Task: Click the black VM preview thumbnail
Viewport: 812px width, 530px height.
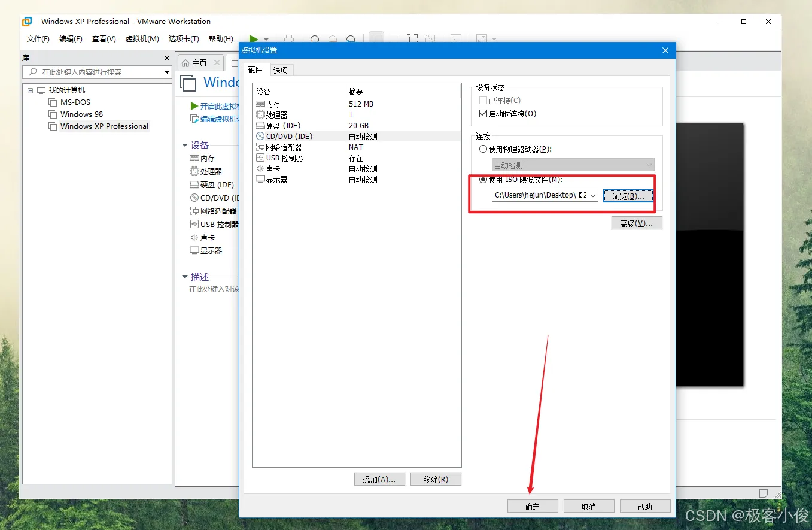Action: pyautogui.click(x=710, y=255)
